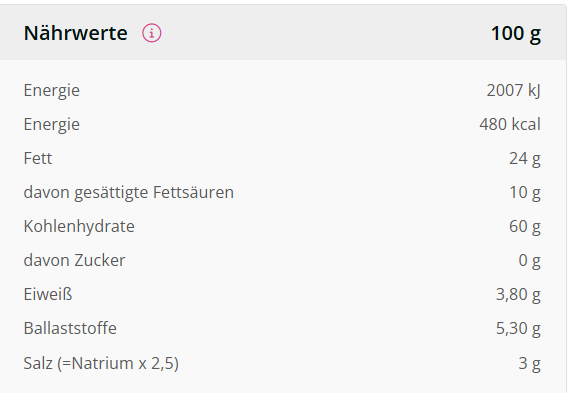The width and height of the screenshot is (574, 407).
Task: Select the Kohlenhydrate label
Action: [79, 227]
